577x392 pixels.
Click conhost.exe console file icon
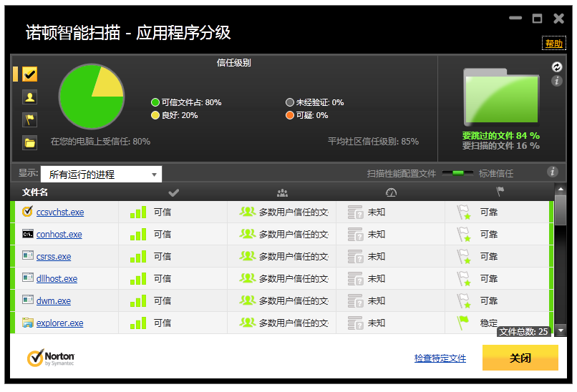28,234
